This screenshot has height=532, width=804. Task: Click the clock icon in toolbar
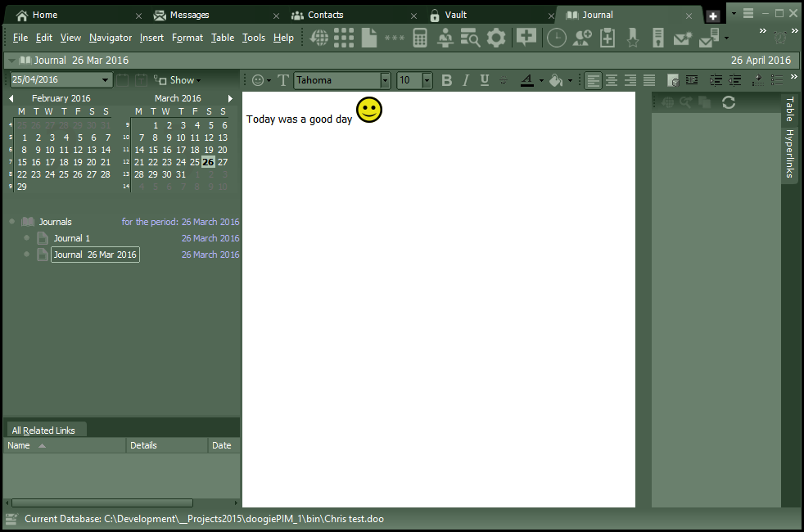pos(557,38)
